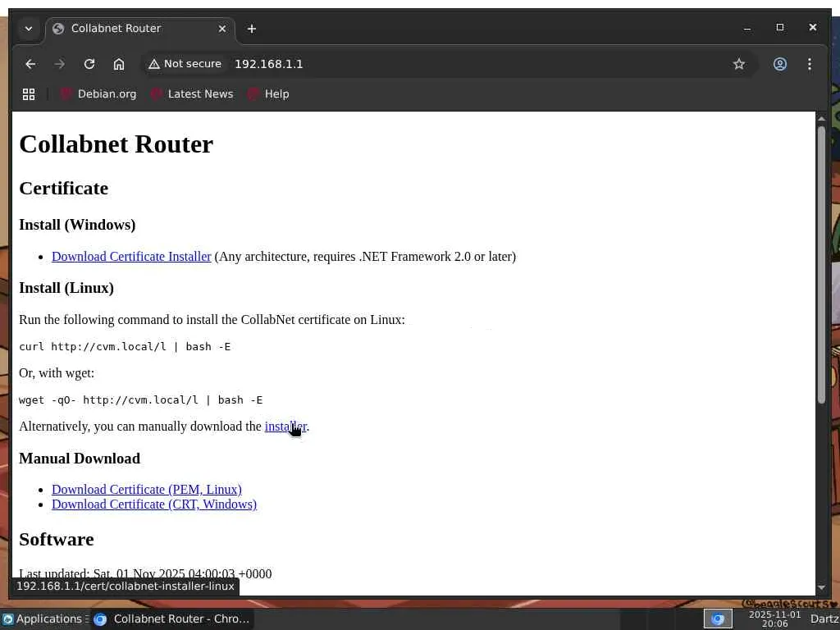Click the Not secure site info chip
840x630 pixels.
(x=185, y=64)
